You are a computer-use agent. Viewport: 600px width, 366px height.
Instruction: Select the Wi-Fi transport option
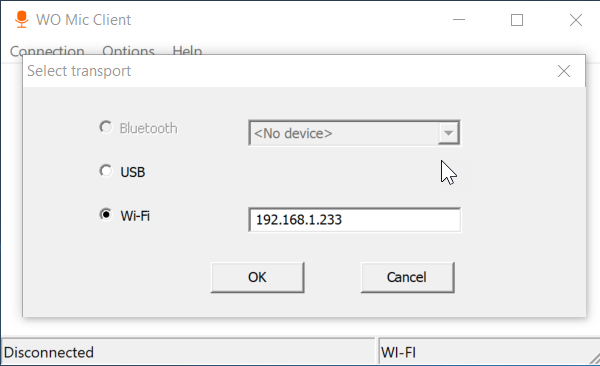point(106,214)
